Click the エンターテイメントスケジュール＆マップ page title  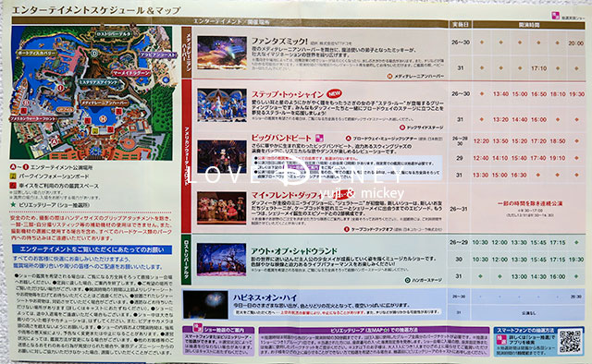tap(96, 10)
